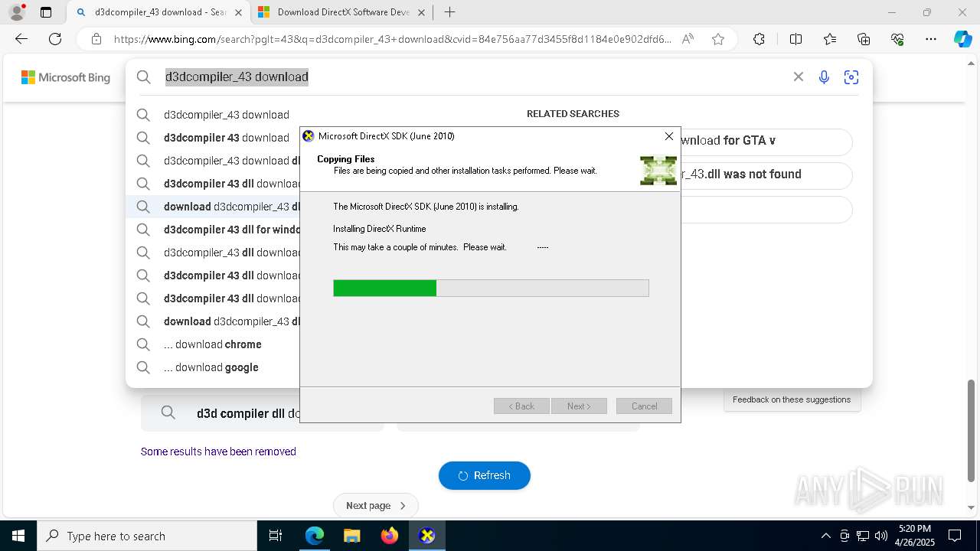Image resolution: width=980 pixels, height=551 pixels.
Task: Open Copilot icon in Edge toolbar
Action: pos(962,39)
